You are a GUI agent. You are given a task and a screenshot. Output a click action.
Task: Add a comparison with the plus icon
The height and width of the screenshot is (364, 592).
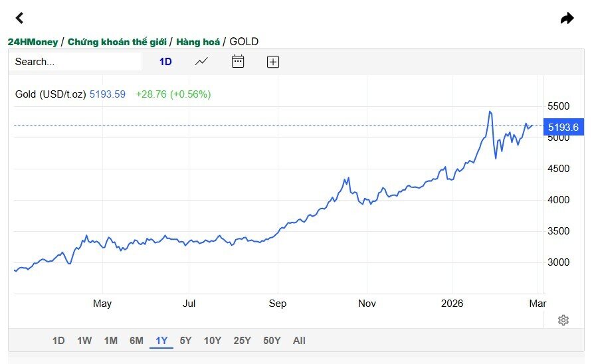pyautogui.click(x=273, y=62)
